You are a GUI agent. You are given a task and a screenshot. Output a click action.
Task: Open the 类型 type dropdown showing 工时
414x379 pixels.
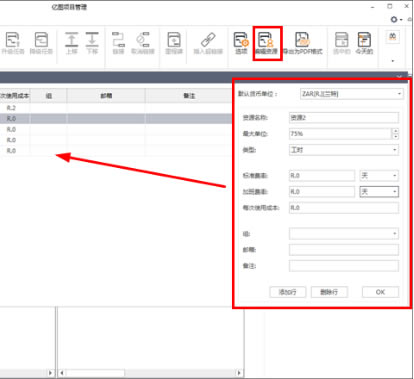pyautogui.click(x=343, y=150)
